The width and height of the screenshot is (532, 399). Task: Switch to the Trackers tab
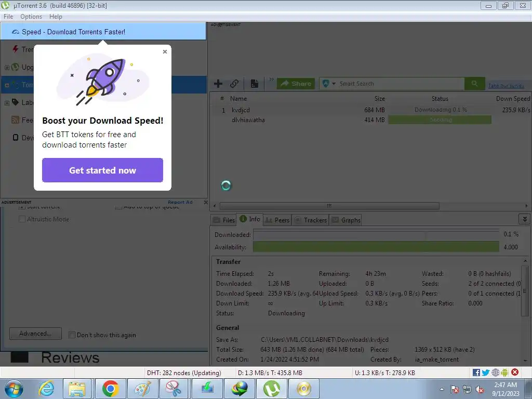coord(311,220)
